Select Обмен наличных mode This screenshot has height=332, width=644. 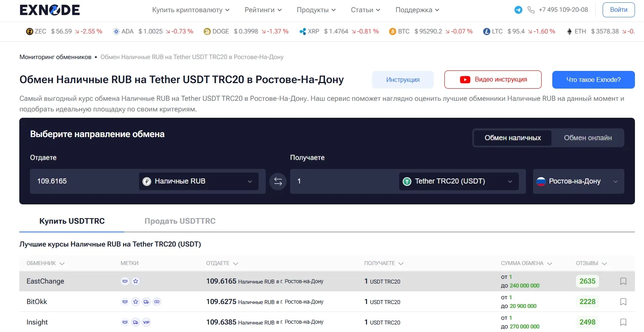click(x=513, y=138)
